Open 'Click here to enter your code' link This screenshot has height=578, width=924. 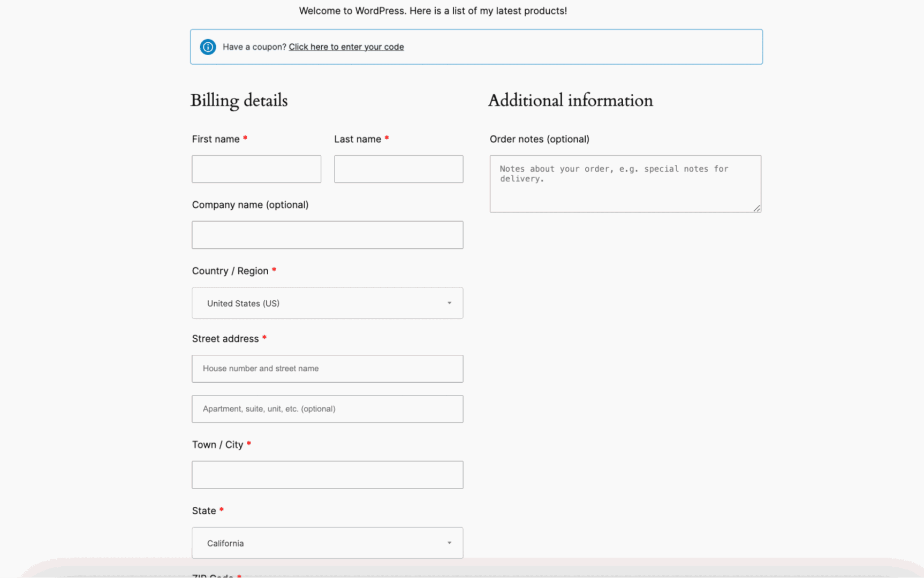346,47
